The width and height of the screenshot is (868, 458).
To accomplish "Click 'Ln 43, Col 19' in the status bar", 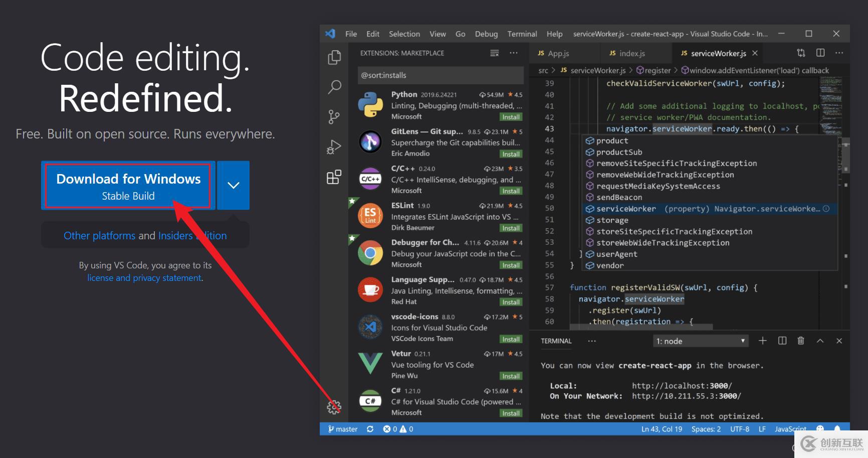I will click(x=662, y=429).
